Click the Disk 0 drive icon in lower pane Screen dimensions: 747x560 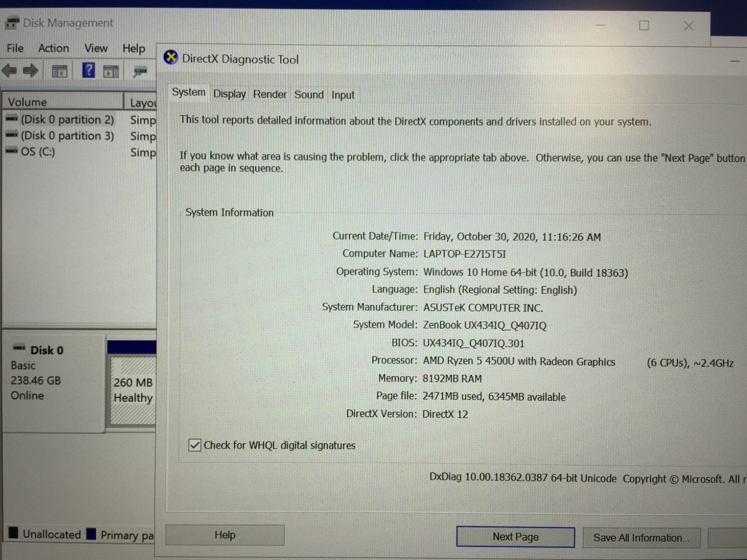(19, 348)
